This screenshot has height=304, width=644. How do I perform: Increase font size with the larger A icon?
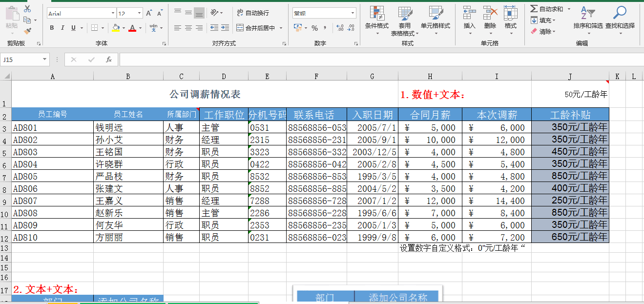point(149,13)
